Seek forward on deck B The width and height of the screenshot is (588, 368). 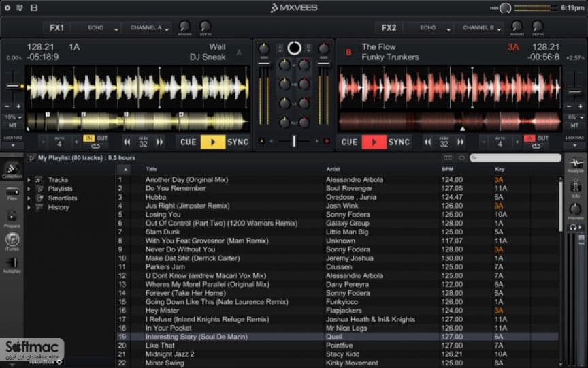[x=461, y=142]
